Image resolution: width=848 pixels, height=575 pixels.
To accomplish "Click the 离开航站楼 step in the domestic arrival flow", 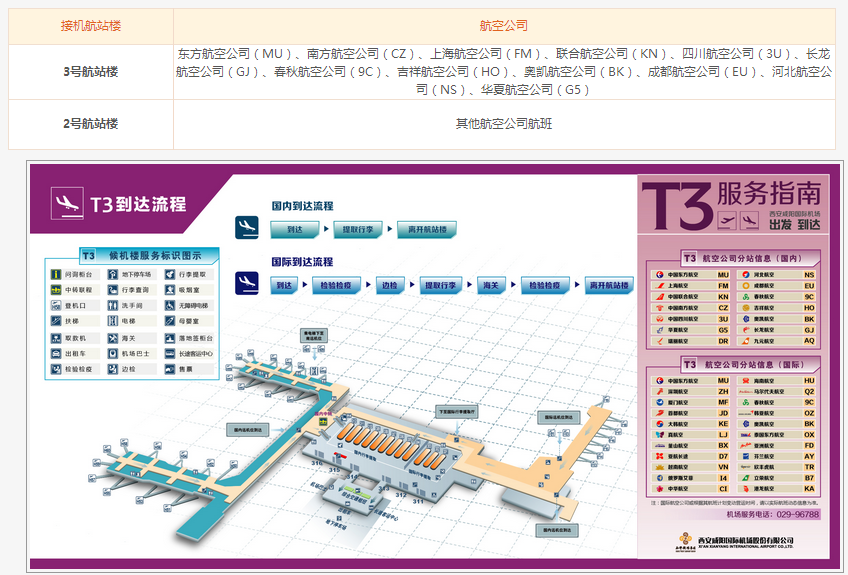I will (x=427, y=229).
